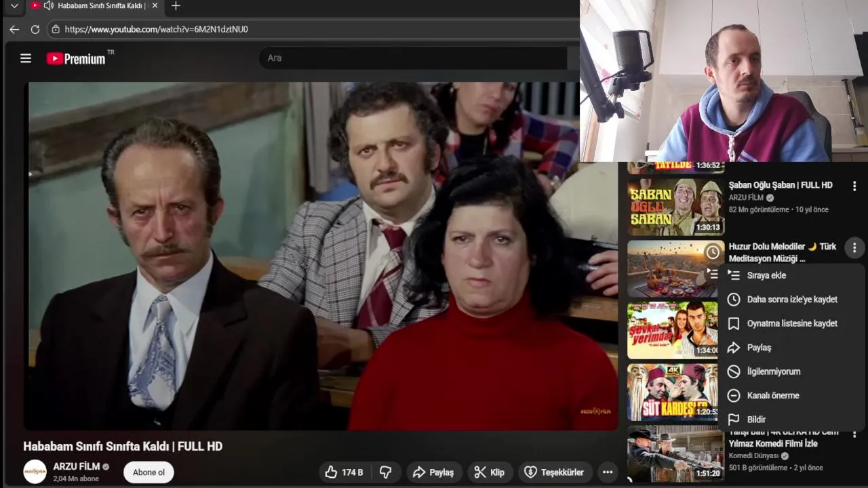This screenshot has height=488, width=868.
Task: Reload the current page
Action: 35,29
